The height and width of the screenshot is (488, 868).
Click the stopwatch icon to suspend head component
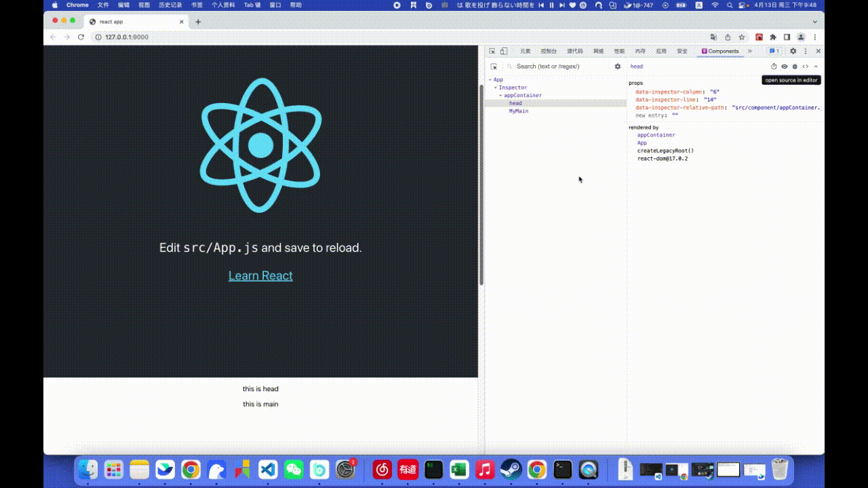(774, 66)
